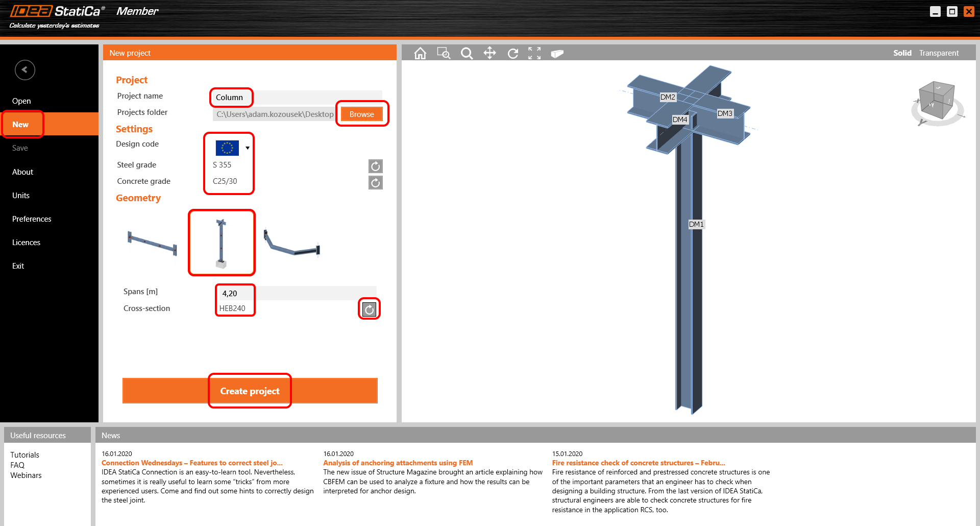Select the DM3 member label
980x526 pixels.
[x=725, y=113]
